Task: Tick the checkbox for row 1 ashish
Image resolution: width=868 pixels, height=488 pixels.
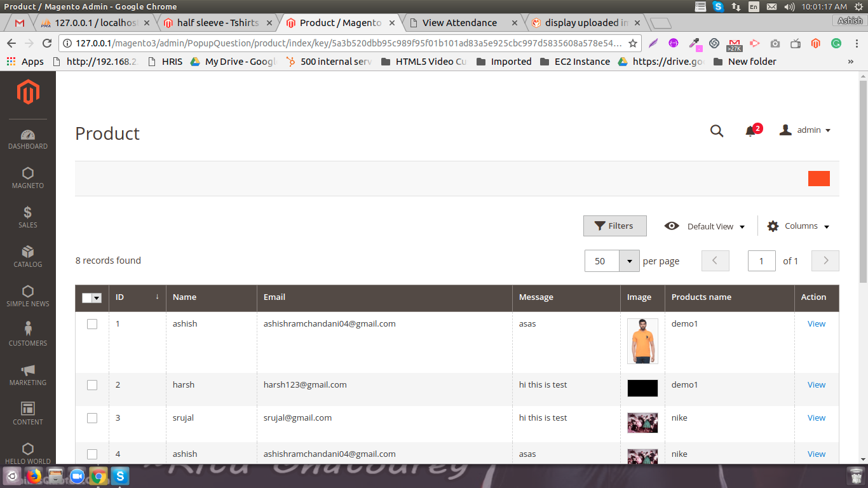Action: [x=92, y=324]
